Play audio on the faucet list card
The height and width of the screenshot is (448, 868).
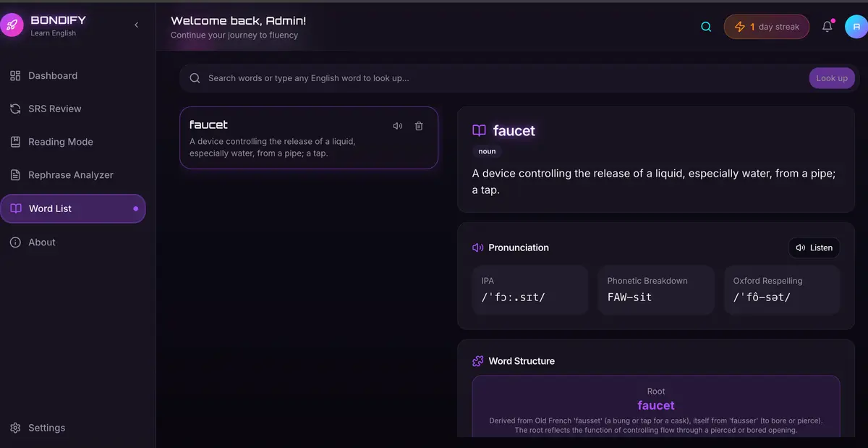click(397, 126)
